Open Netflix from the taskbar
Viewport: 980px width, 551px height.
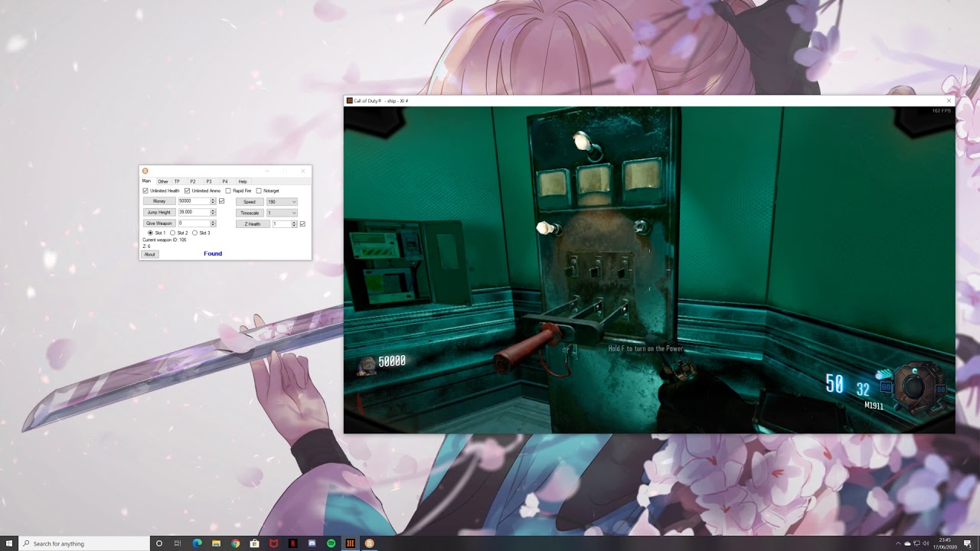292,543
